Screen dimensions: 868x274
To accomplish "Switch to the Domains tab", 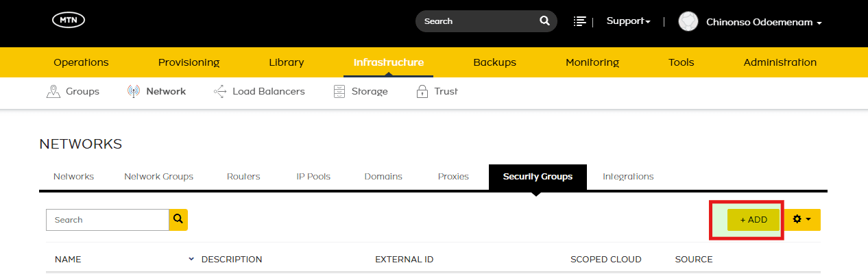I will [383, 176].
